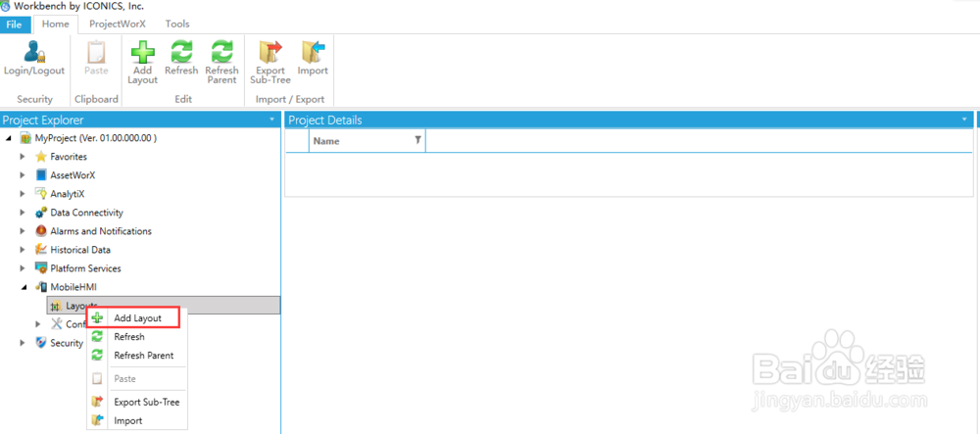Image resolution: width=980 pixels, height=434 pixels.
Task: Expand the AssetWorX tree node
Action: tap(23, 175)
